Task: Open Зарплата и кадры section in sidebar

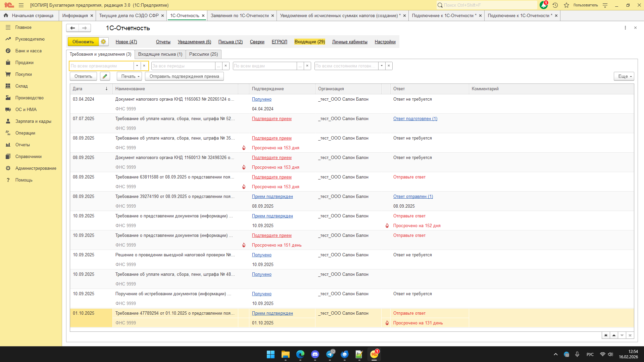Action: 33,121
